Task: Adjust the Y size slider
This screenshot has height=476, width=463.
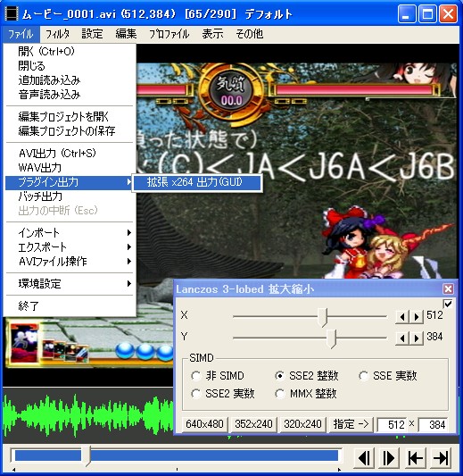Action: point(332,338)
